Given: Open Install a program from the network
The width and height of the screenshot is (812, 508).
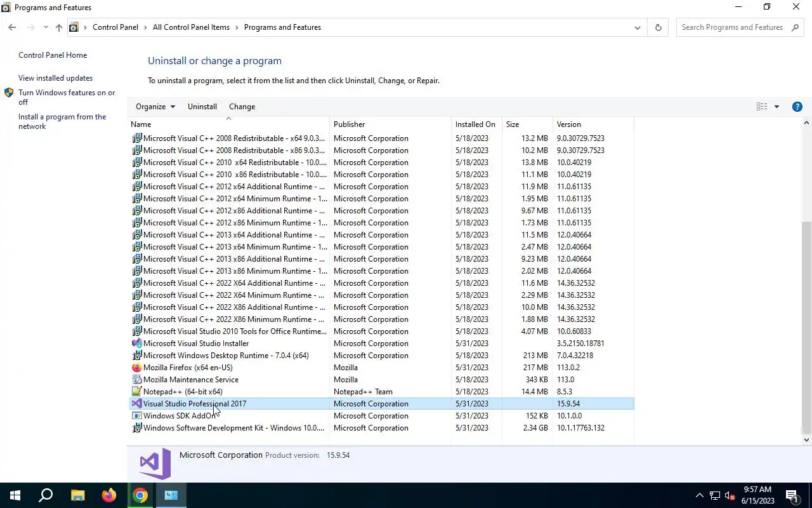Looking at the screenshot, I should pos(62,121).
